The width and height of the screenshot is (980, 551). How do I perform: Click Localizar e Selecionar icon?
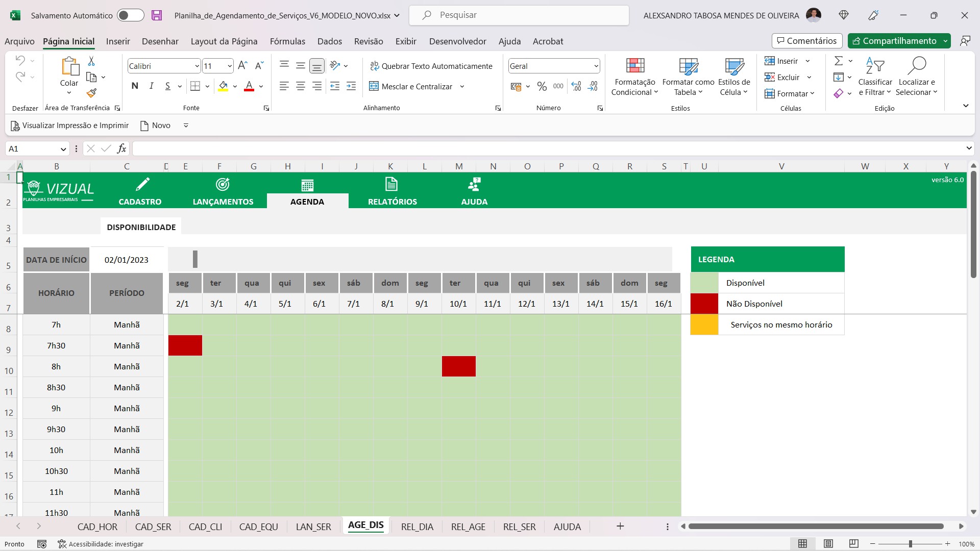tap(917, 76)
